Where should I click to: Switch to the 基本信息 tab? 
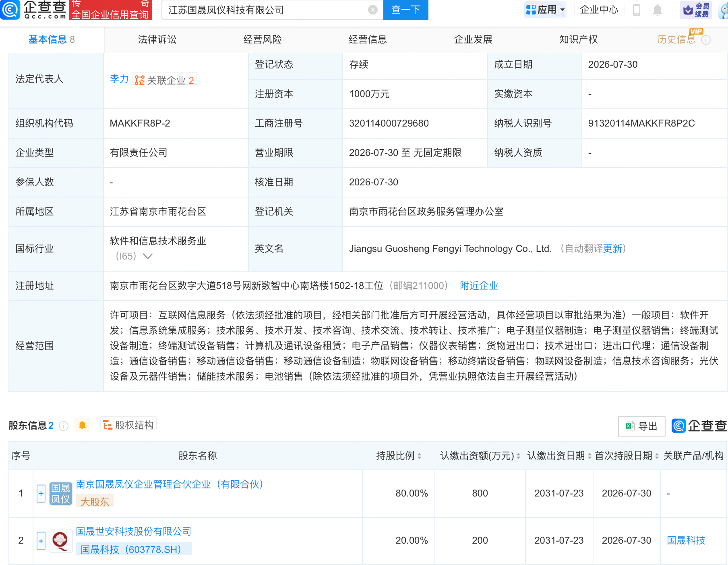tap(52, 39)
